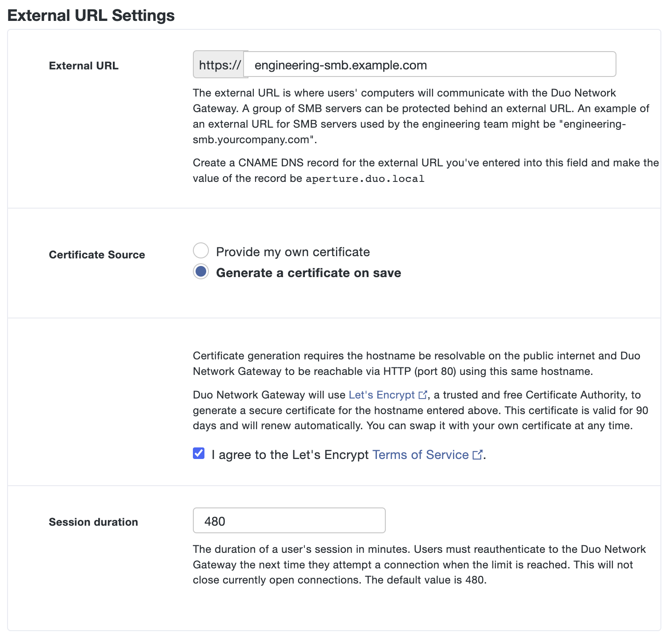
Task: Select "Provide my own certificate"
Action: point(200,250)
